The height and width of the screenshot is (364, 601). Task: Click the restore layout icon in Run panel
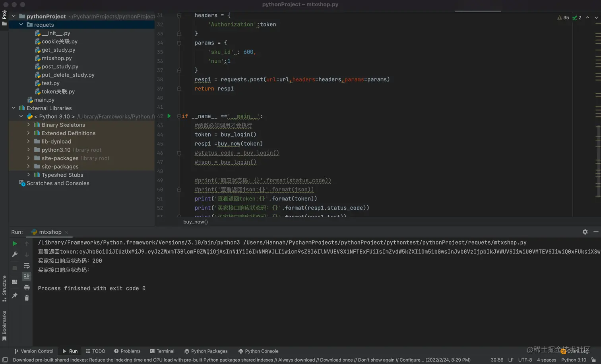[x=15, y=282]
